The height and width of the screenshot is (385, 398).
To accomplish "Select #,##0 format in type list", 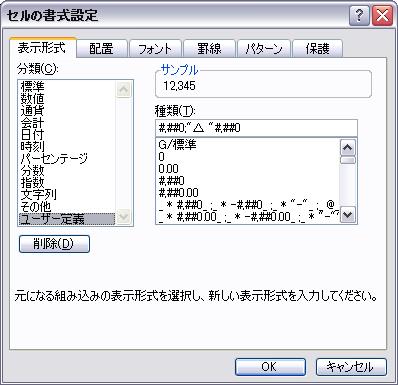I will click(x=247, y=181).
